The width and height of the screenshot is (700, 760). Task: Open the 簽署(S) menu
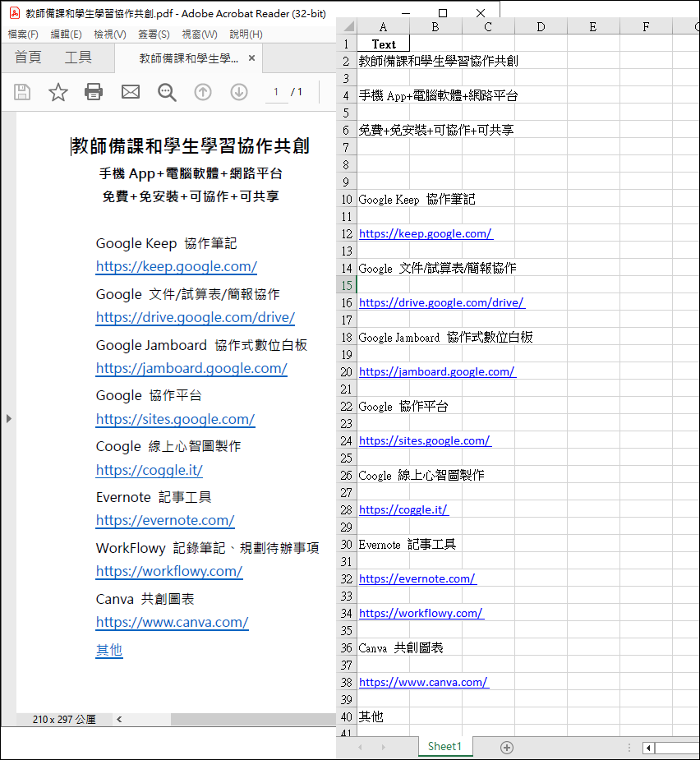[154, 35]
